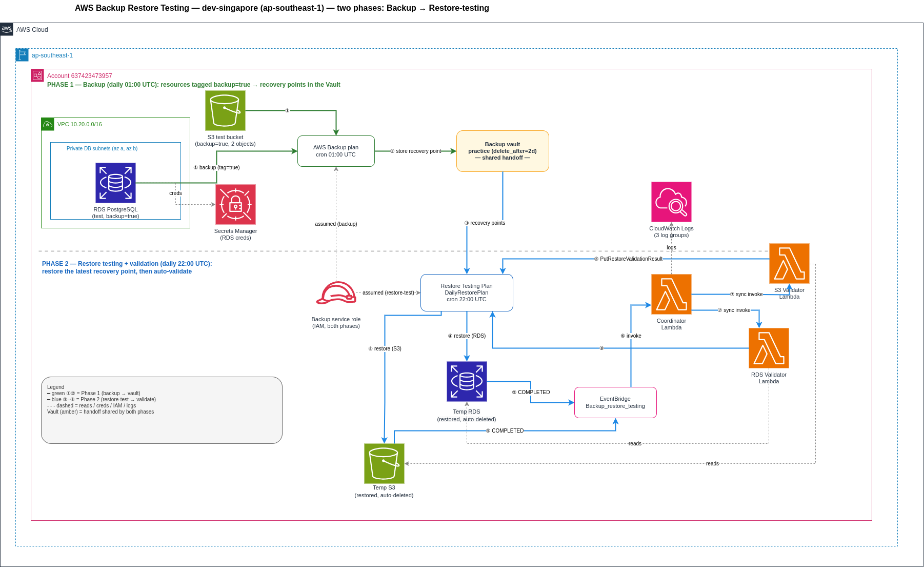Click the 'Temp S3 (restored, auto-deleted)' caption
The width and height of the screenshot is (924, 567).
click(x=384, y=492)
